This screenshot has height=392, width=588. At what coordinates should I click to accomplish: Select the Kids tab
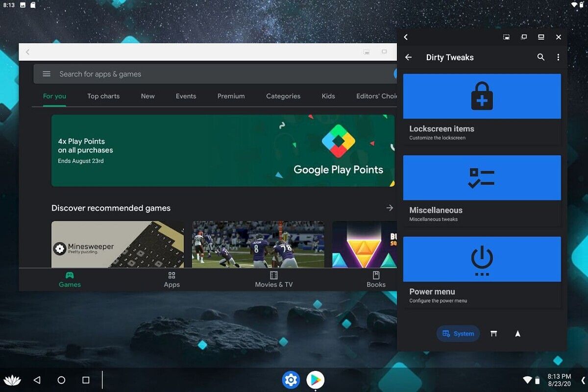pyautogui.click(x=328, y=96)
